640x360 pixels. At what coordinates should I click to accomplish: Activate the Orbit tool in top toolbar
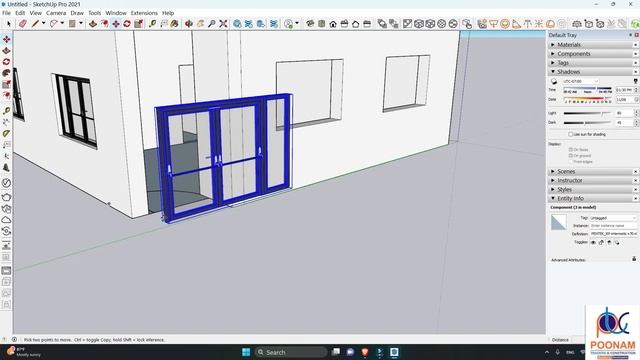click(x=189, y=24)
